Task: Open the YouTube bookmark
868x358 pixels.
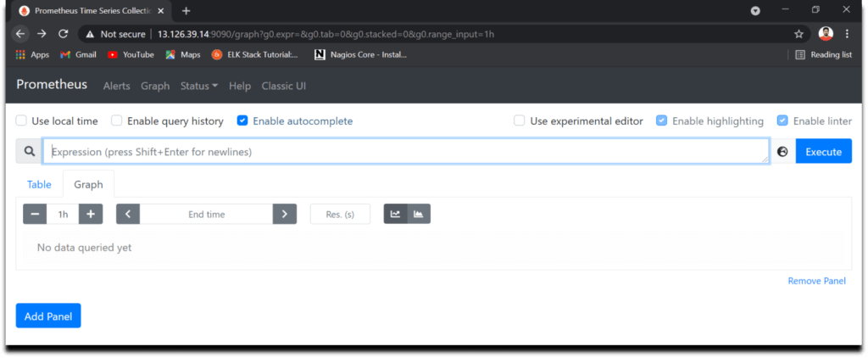Action: pos(131,55)
